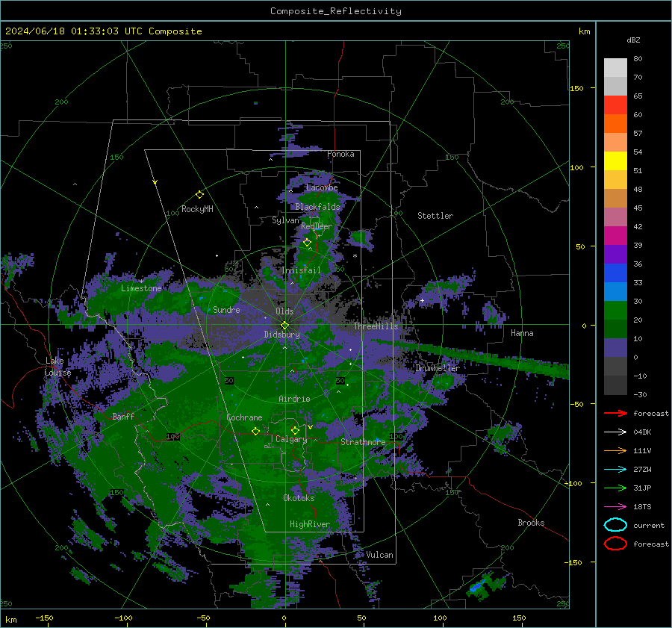Click the purple 39 dBZ color swatch
The height and width of the screenshot is (628, 672).
(x=615, y=254)
